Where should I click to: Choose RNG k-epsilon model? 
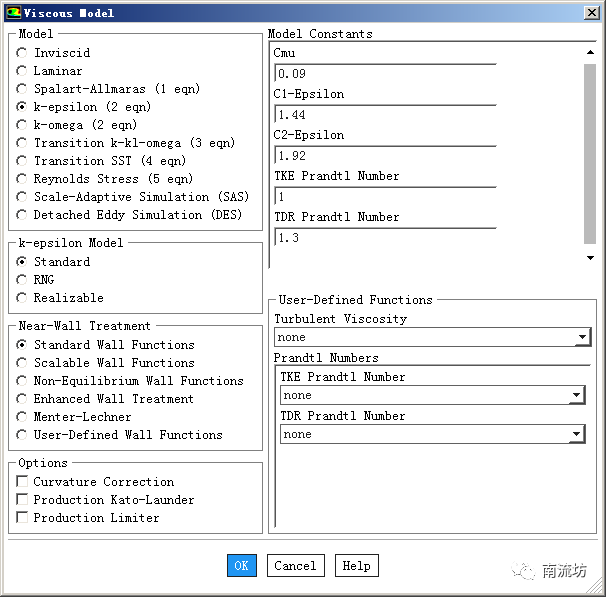point(22,279)
